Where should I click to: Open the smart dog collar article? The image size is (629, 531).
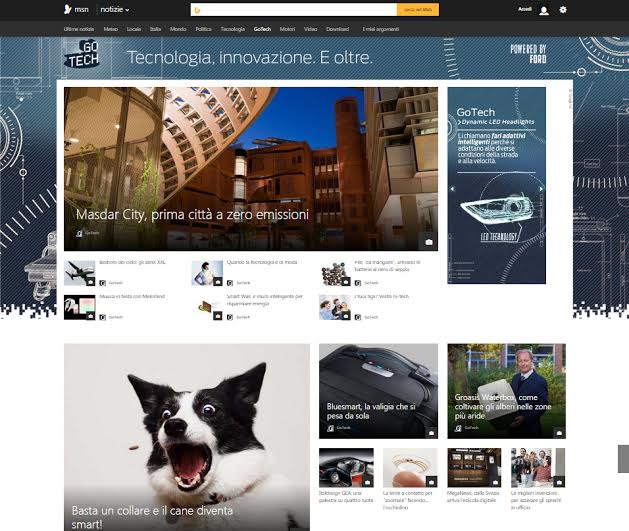187,437
